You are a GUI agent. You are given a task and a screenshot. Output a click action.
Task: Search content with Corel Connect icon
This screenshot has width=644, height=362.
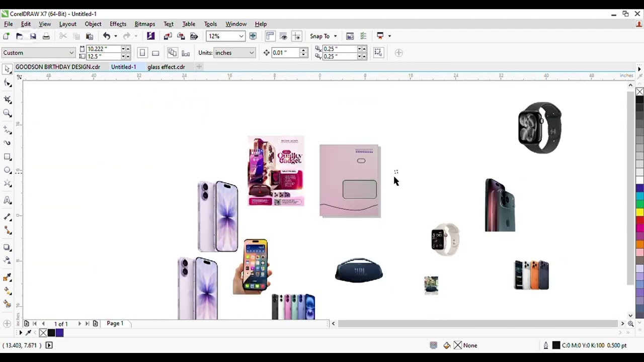(x=150, y=36)
